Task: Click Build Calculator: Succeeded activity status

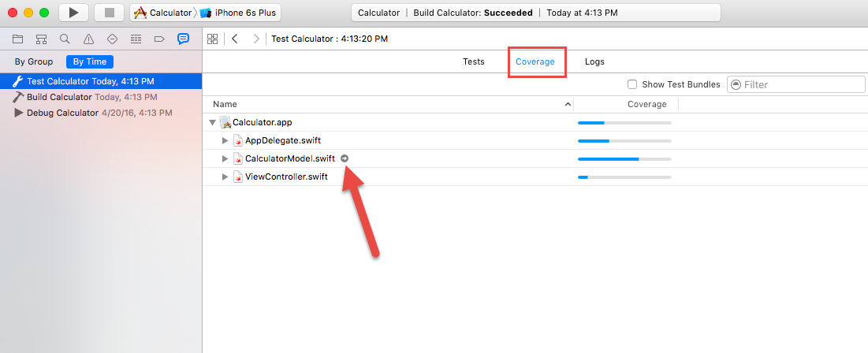Action: (473, 13)
